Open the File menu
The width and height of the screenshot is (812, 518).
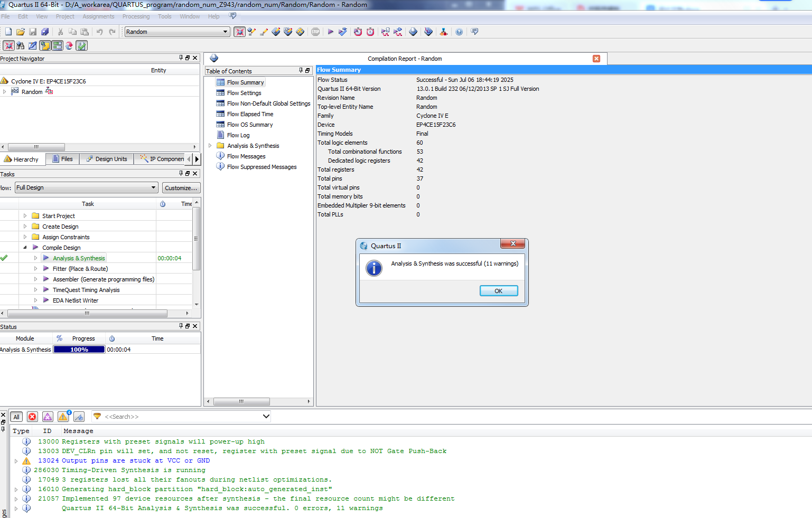click(5, 16)
